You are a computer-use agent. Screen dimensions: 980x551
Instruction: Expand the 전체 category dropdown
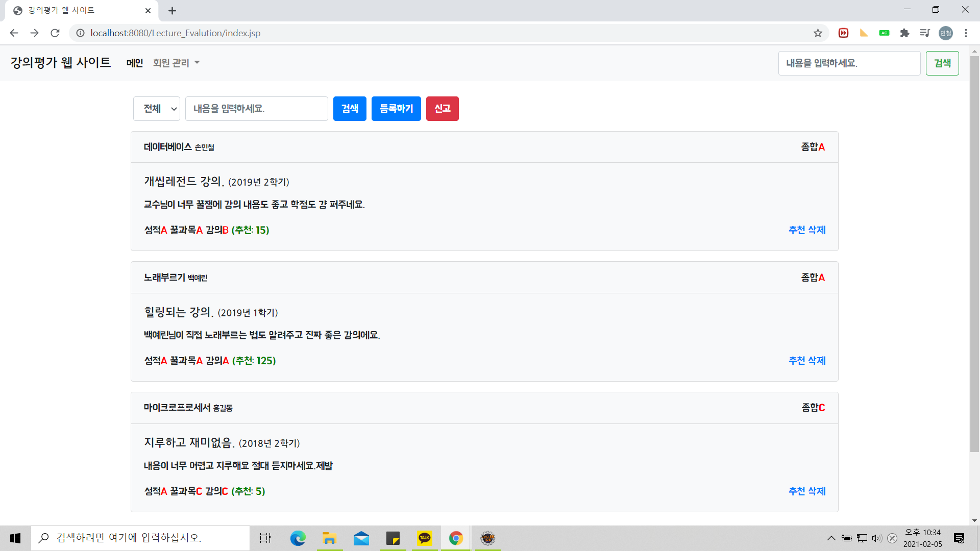pyautogui.click(x=157, y=109)
